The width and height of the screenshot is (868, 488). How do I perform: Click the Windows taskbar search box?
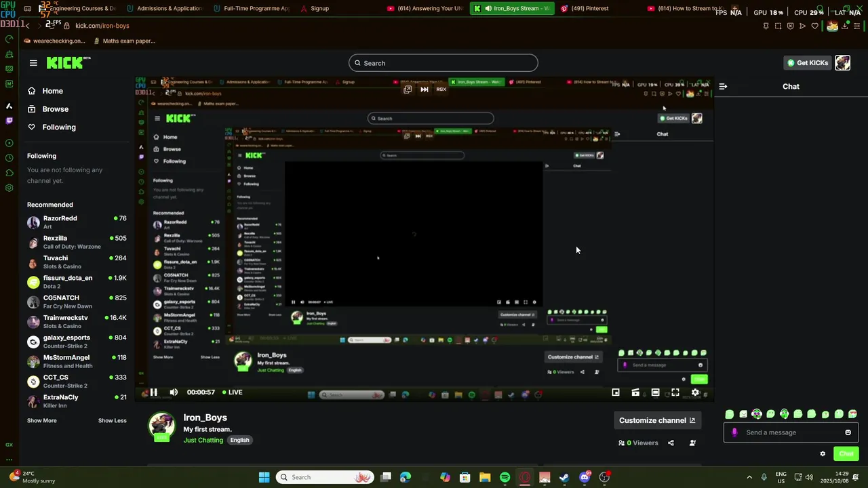coord(325,477)
